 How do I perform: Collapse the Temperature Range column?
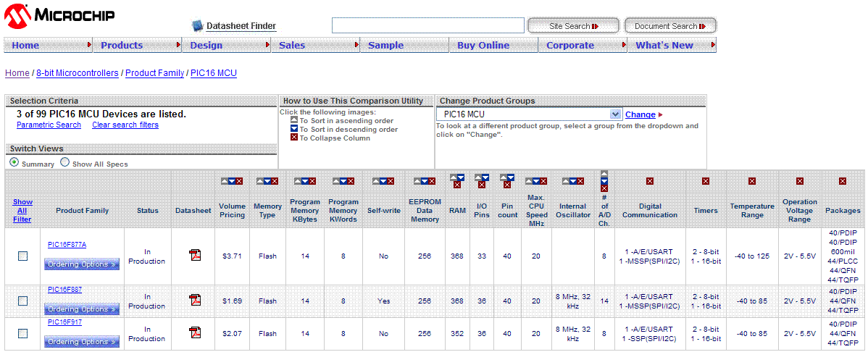click(x=752, y=181)
